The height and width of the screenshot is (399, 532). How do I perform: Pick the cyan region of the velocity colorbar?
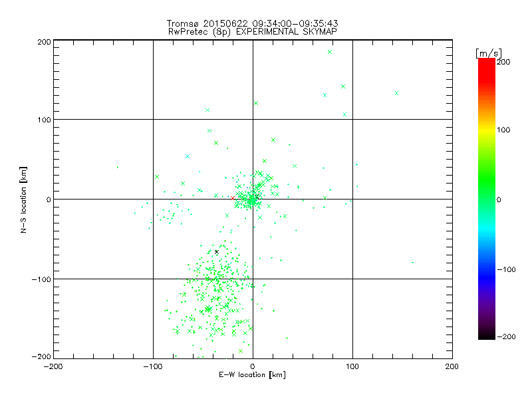point(487,229)
